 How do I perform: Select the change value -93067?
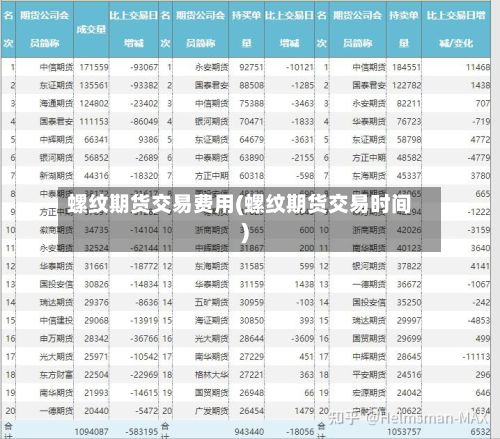point(144,67)
